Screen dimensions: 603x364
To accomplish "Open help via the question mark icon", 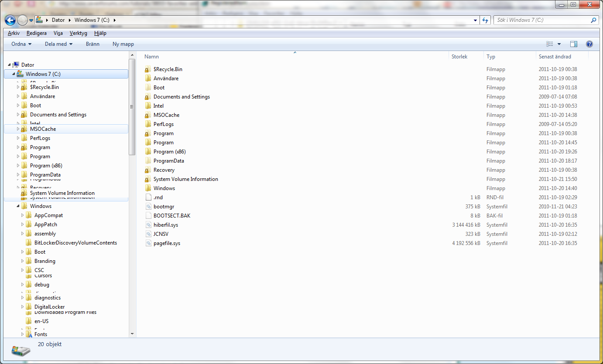I will 589,44.
